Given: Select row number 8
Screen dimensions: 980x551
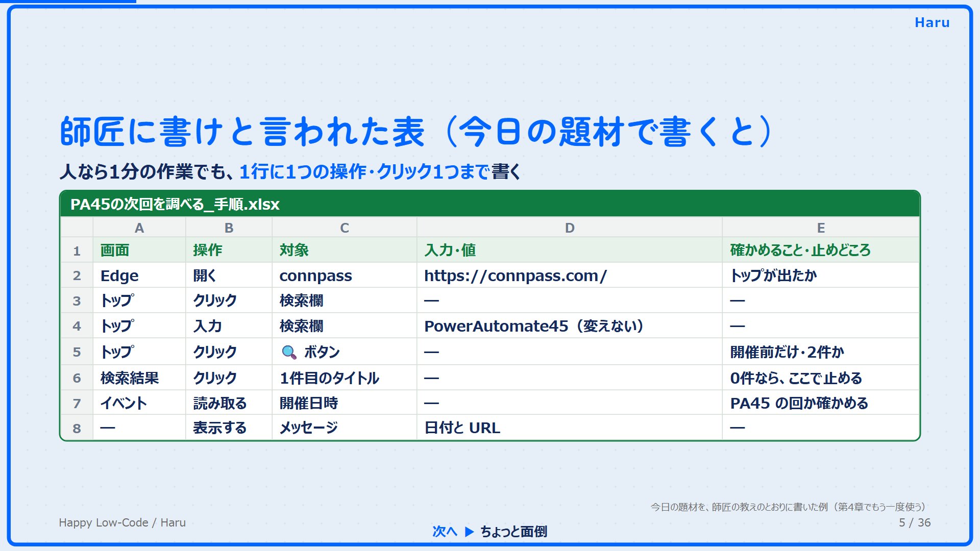Looking at the screenshot, I should pyautogui.click(x=77, y=428).
